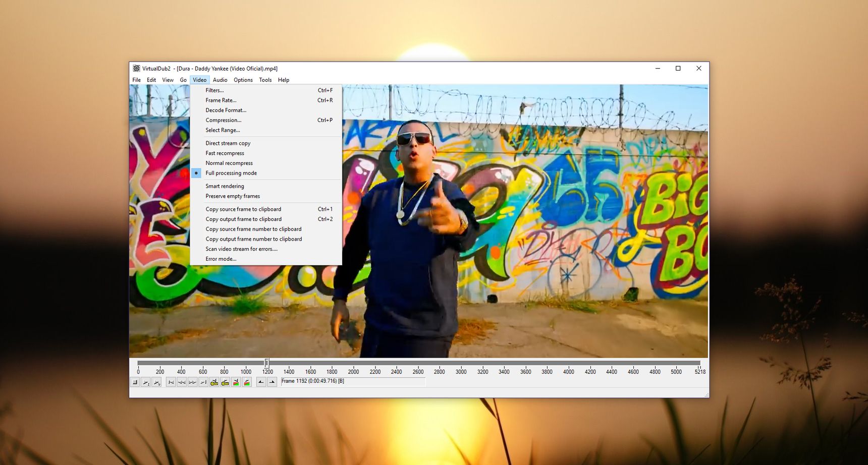Minimize the VirtualDub2 window
The width and height of the screenshot is (868, 465).
click(658, 69)
